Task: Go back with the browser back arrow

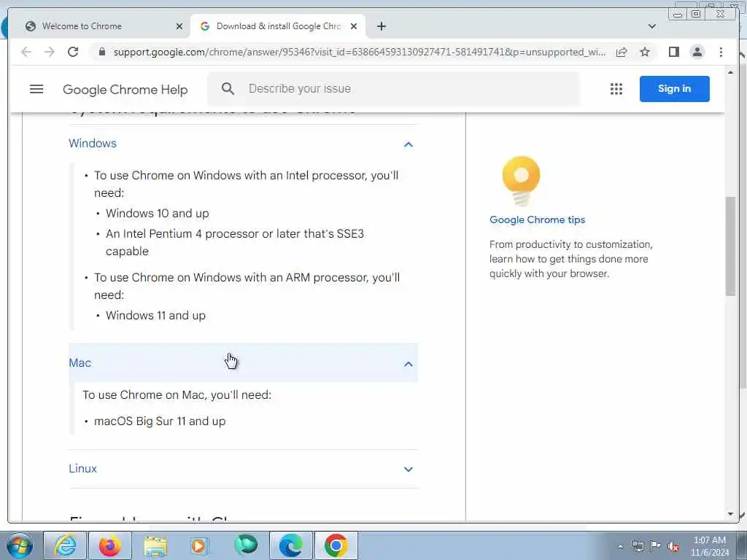Action: click(x=26, y=52)
